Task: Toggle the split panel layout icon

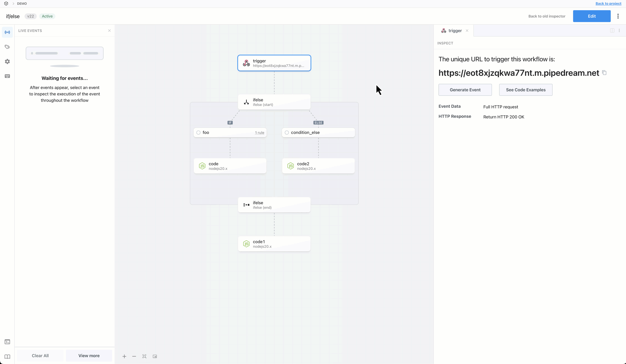Action: 612,31
